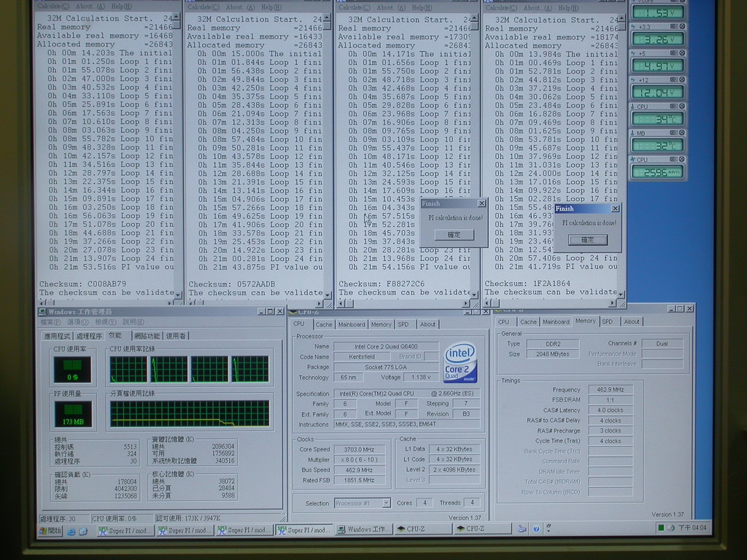This screenshot has width=747, height=560.
Task: Confirm the left Finish dialog in third Super PI
Action: [x=453, y=235]
